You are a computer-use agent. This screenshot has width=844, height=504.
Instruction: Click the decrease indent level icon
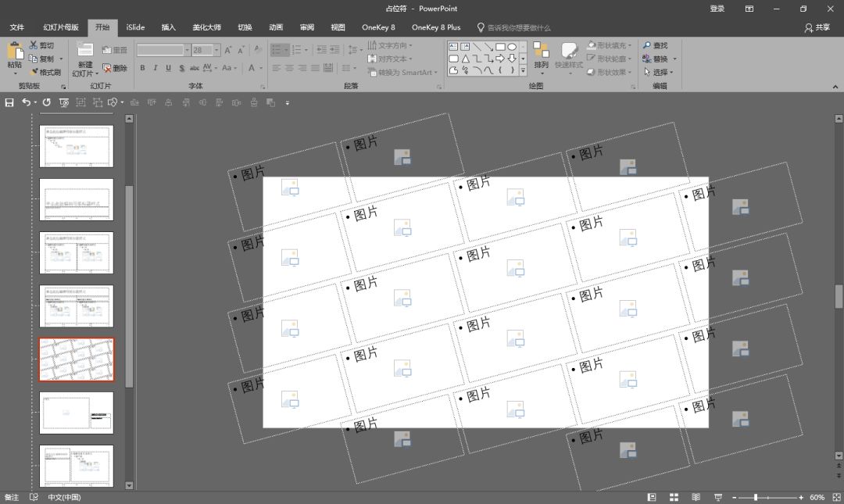[x=321, y=49]
